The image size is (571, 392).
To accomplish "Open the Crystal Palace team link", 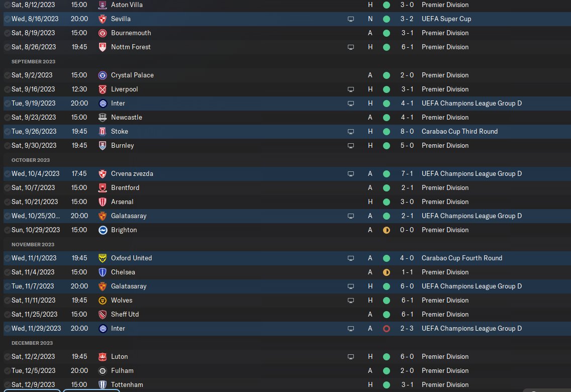I will [132, 75].
